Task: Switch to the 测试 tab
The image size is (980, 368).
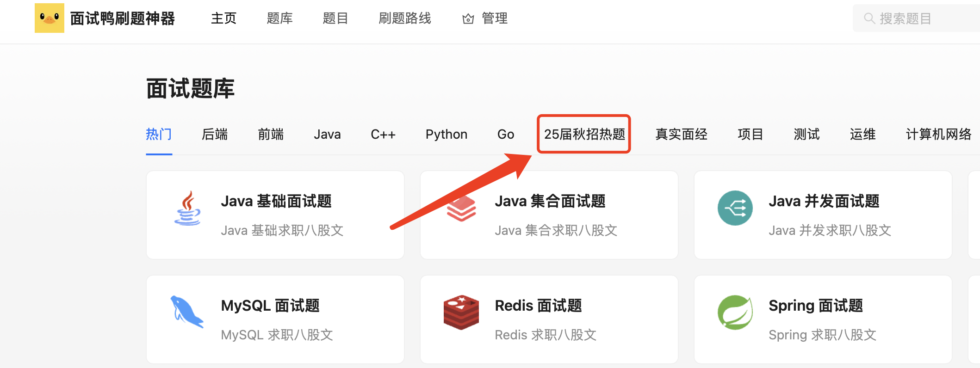Action: tap(806, 134)
